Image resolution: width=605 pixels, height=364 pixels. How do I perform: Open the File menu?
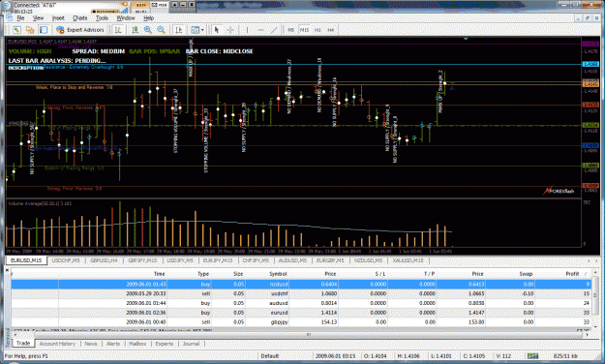[x=20, y=18]
